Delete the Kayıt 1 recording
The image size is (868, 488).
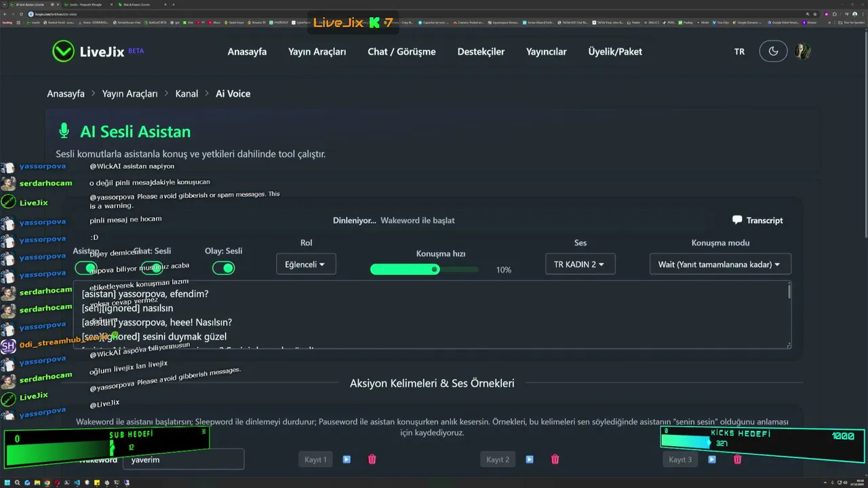372,460
